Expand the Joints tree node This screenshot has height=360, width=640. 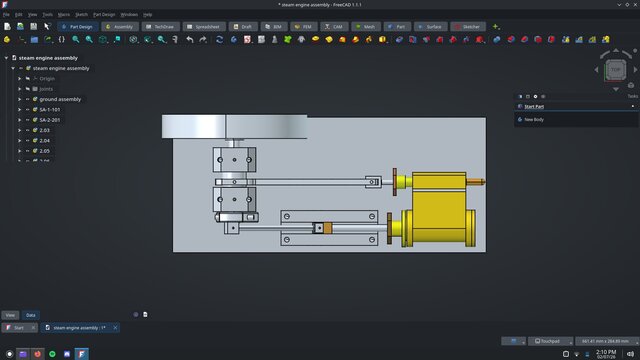click(19, 89)
